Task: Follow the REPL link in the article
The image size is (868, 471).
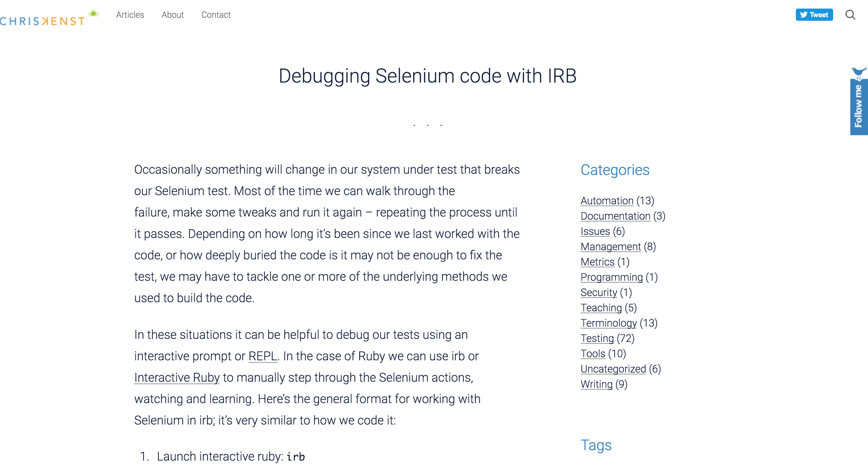Action: click(263, 356)
